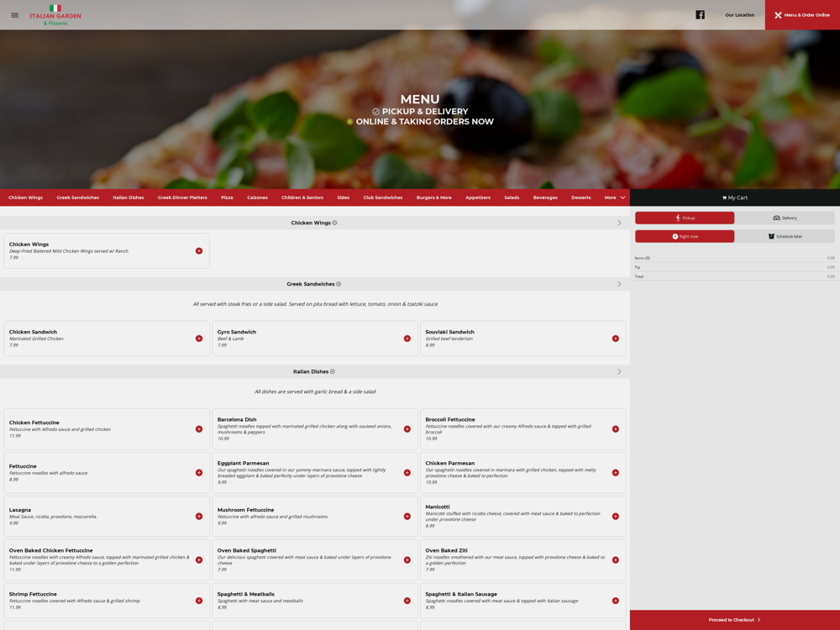
Task: Add Barcelona Dish to cart
Action: point(407,429)
